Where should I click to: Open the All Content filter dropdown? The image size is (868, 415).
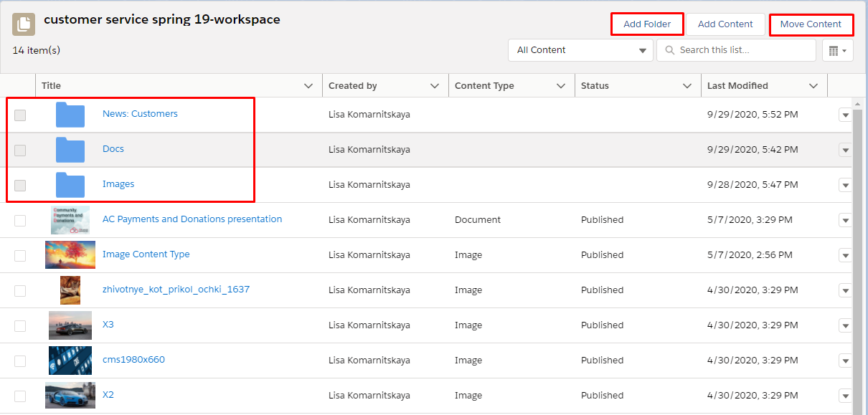tap(580, 50)
